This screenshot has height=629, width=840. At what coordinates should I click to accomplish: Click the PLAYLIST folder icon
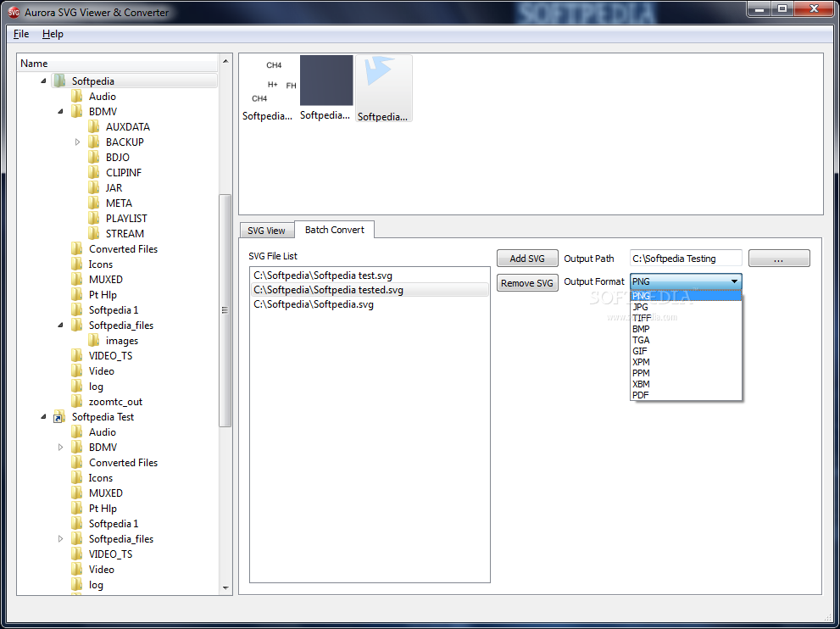[x=93, y=218]
